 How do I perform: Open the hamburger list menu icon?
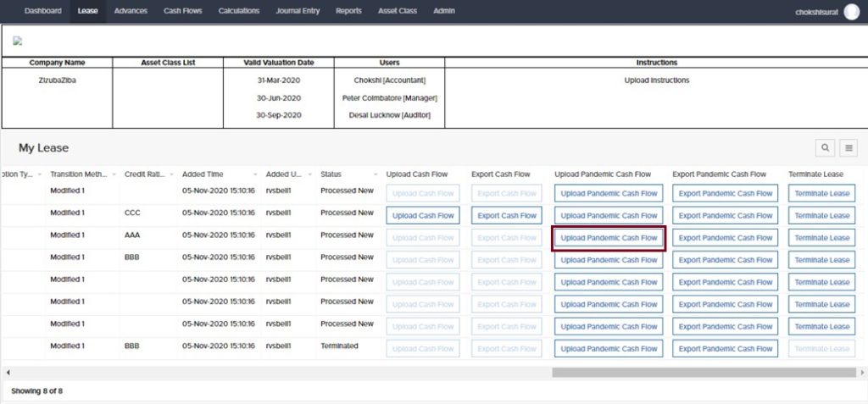pos(849,148)
